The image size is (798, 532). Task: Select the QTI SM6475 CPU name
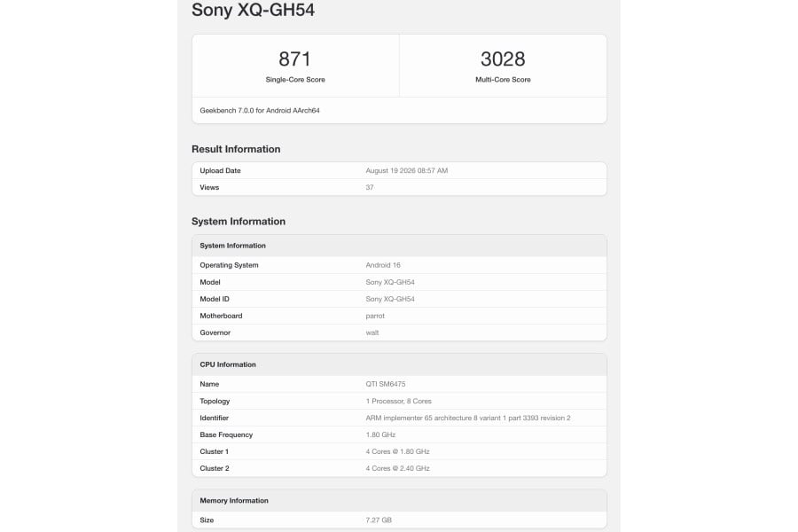386,384
